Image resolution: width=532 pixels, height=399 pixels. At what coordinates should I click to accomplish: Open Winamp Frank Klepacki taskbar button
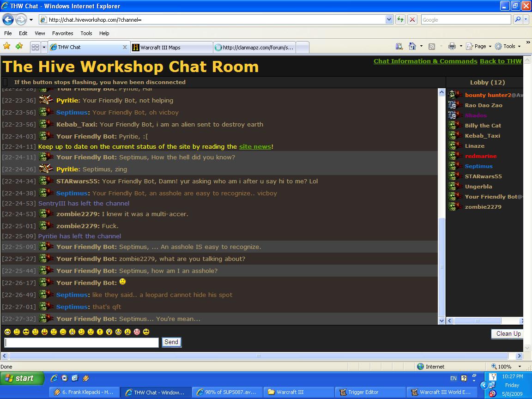(x=85, y=392)
